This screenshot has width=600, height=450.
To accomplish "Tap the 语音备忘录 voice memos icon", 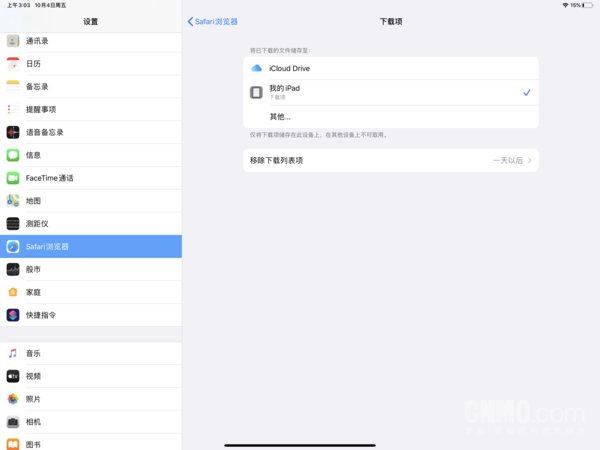I will point(13,132).
